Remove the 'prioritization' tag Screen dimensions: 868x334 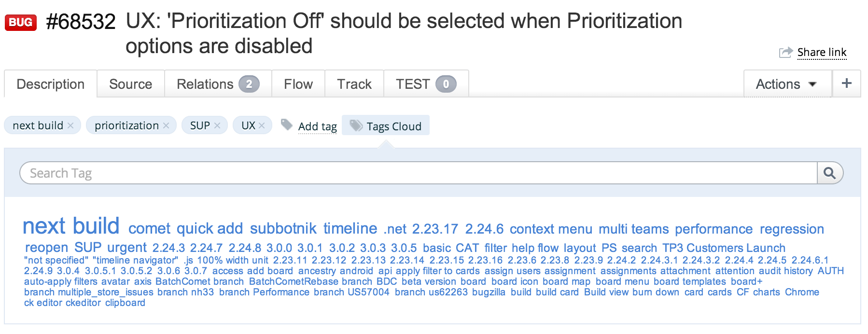click(166, 125)
